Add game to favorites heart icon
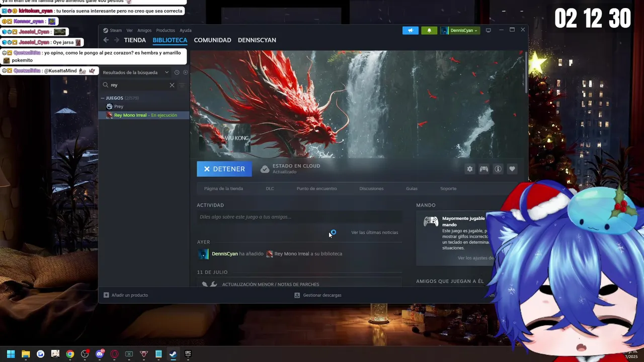Viewport: 644px width, 362px height. [x=512, y=169]
